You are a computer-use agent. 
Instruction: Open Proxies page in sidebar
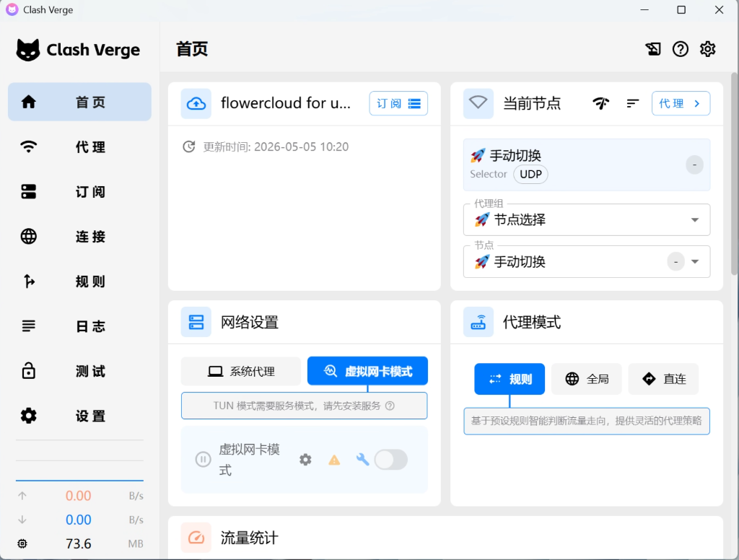[79, 146]
